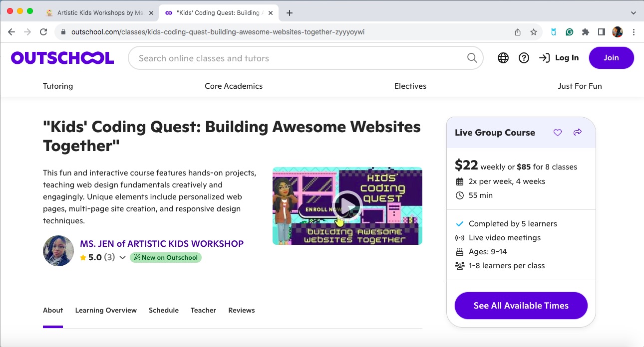Toggle the Chrome side panel
Image resolution: width=644 pixels, height=347 pixels.
tap(602, 32)
